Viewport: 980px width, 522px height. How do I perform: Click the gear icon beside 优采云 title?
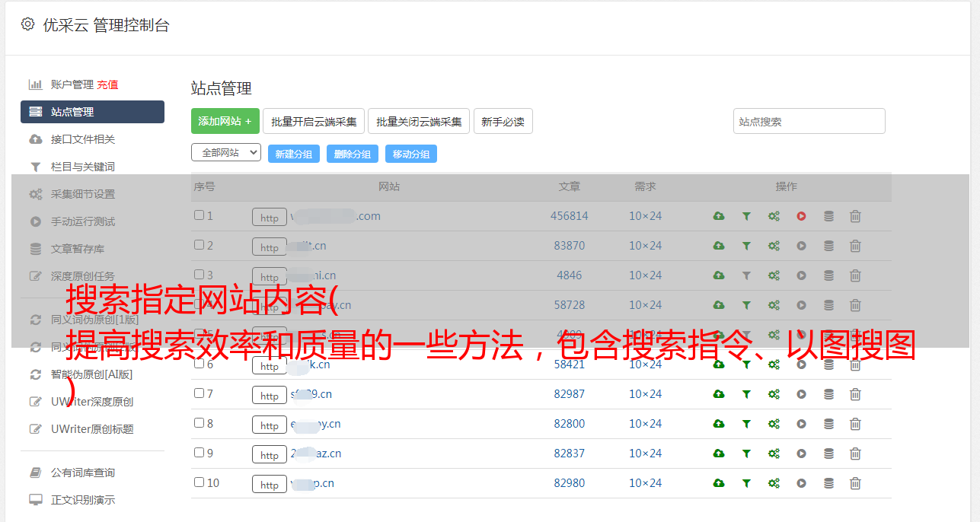click(27, 24)
